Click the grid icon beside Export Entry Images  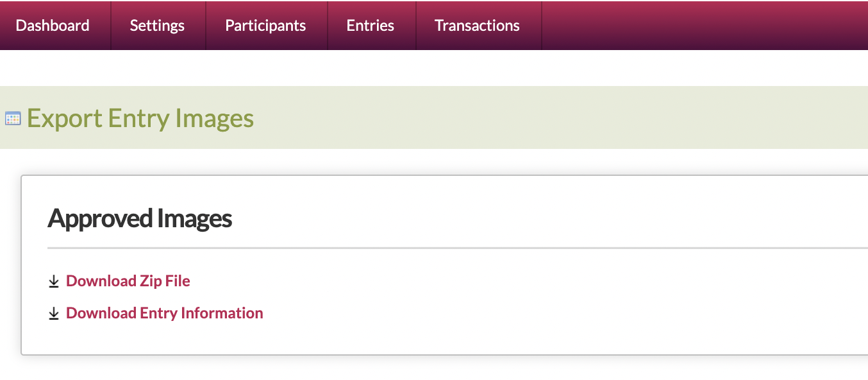point(13,119)
